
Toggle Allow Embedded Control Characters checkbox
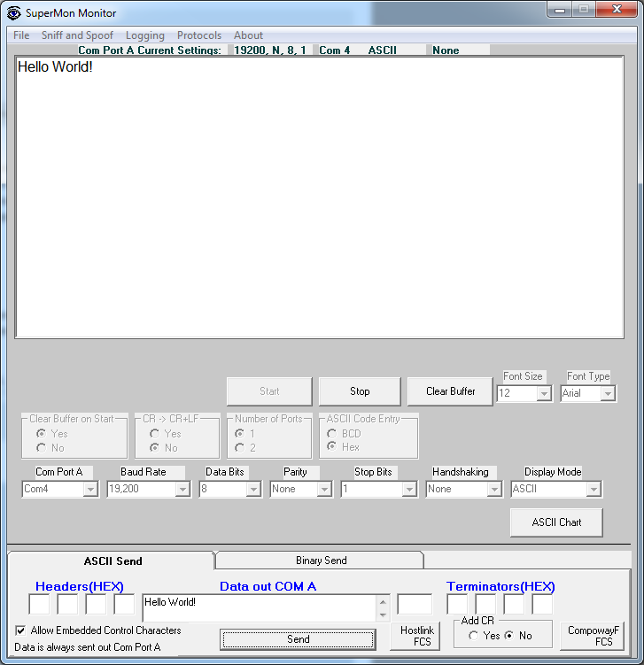[x=20, y=630]
